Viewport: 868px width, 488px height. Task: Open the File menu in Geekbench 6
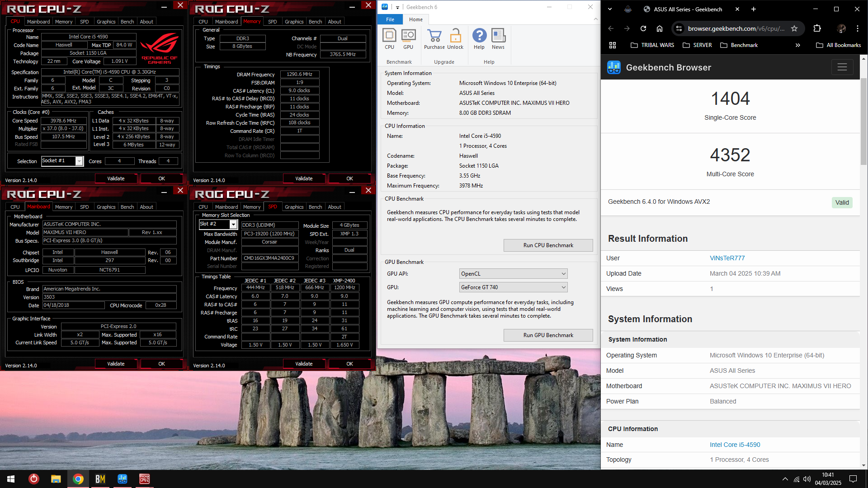tap(390, 19)
